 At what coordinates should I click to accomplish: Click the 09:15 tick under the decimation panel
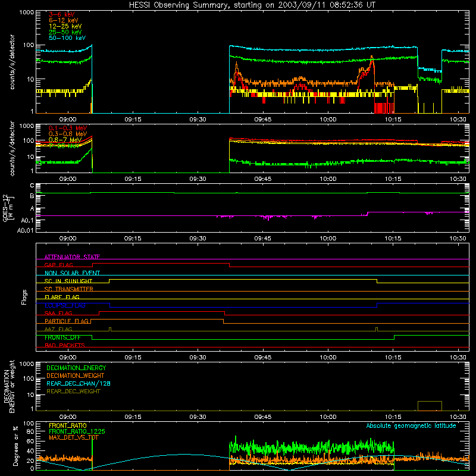[133, 417]
